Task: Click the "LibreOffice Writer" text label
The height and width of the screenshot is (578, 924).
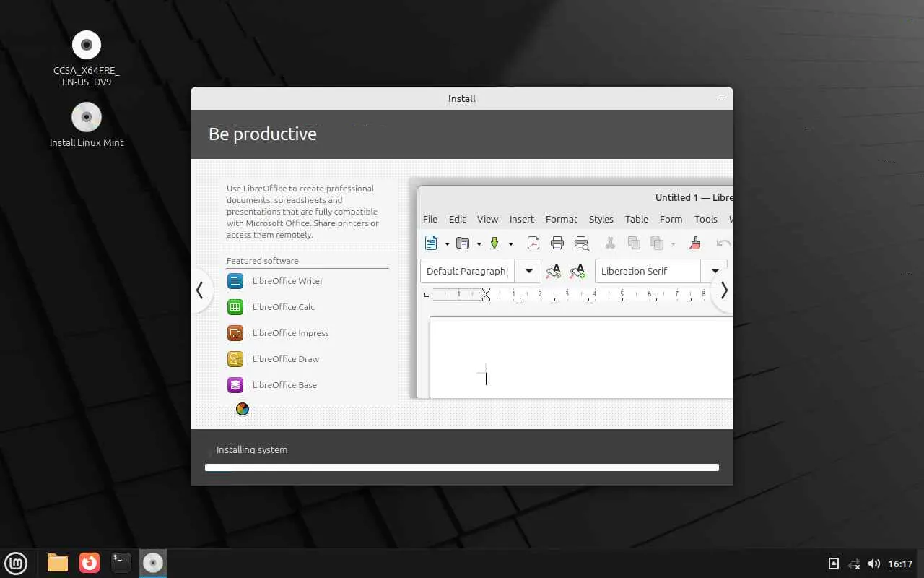Action: 288,281
